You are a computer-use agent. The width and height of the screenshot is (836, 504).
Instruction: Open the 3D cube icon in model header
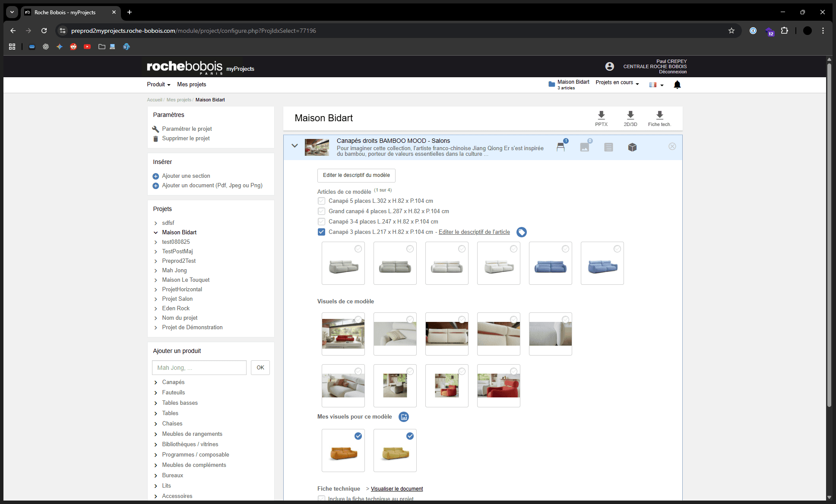632,147
